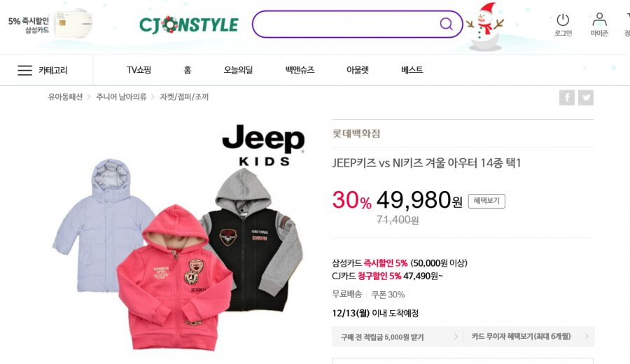Select the 아울렛 menu item
This screenshot has width=630, height=364.
[358, 70]
